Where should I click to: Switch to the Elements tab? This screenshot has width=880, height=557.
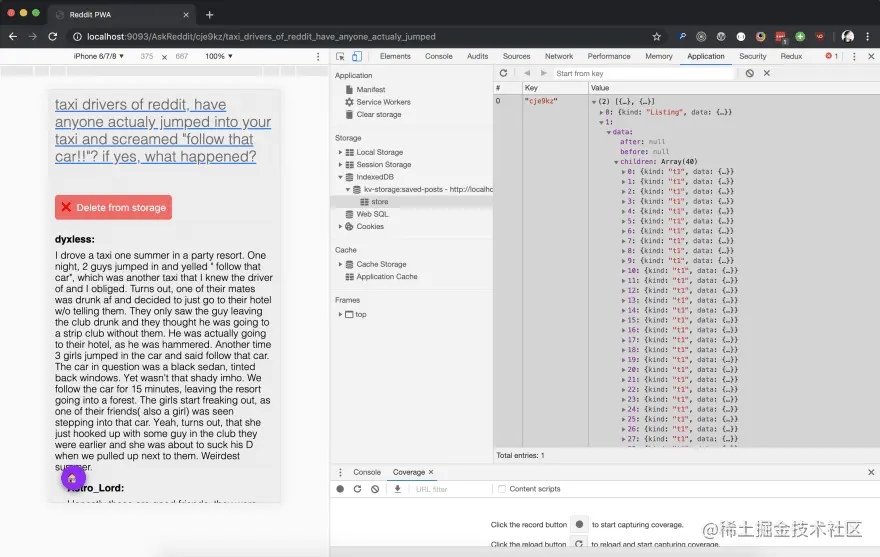tap(395, 56)
